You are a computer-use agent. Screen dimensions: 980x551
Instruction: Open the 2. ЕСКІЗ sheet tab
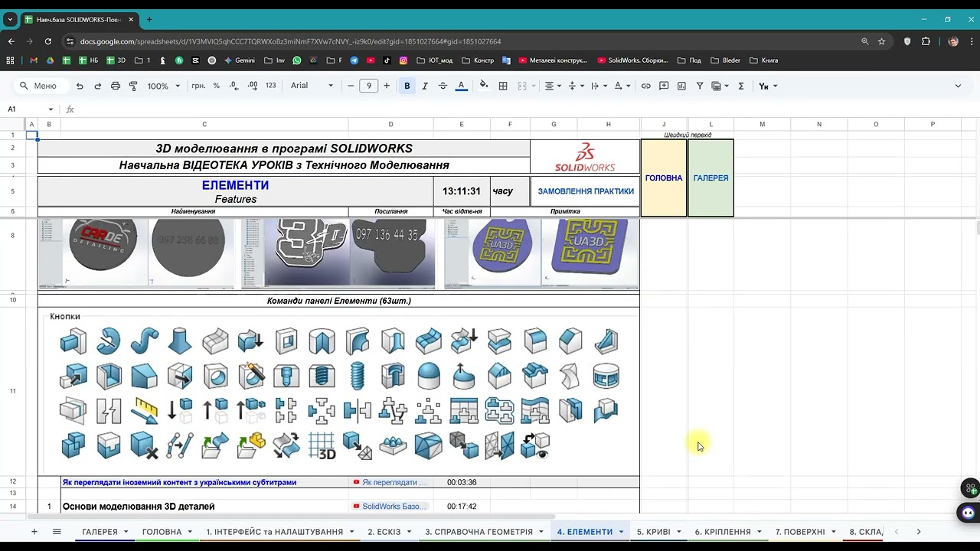384,532
